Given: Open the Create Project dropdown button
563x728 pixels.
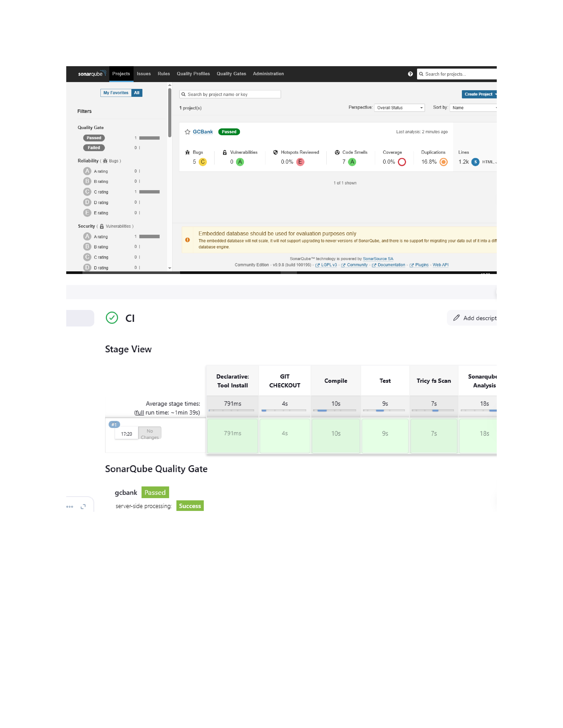Looking at the screenshot, I should [x=479, y=94].
